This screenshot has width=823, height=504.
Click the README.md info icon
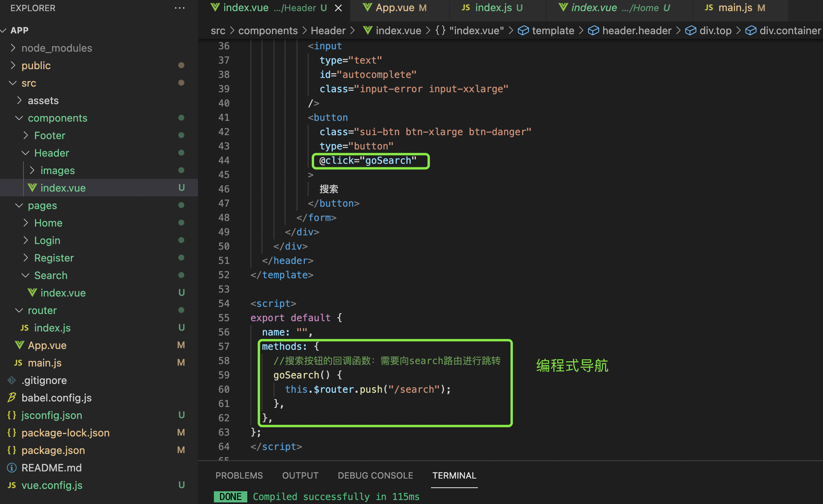point(12,468)
